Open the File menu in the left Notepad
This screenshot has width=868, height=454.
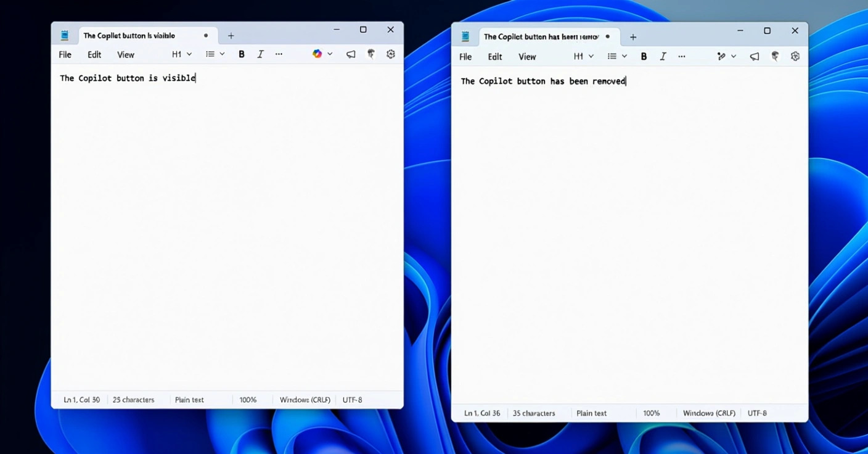(65, 55)
